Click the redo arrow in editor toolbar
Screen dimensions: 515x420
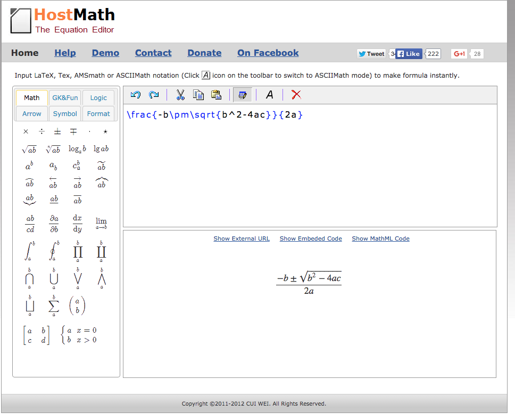[154, 95]
